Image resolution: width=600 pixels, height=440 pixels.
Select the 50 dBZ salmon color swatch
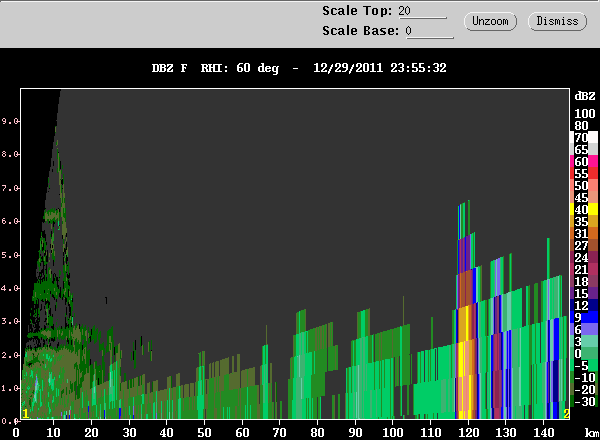point(593,185)
